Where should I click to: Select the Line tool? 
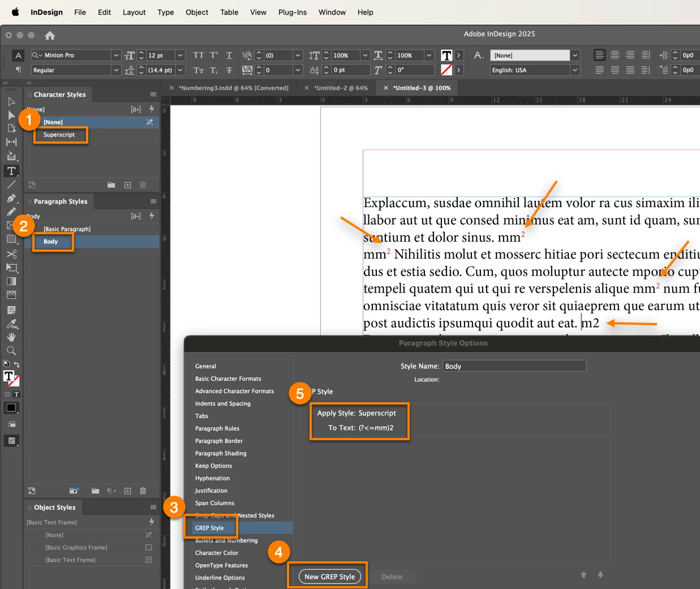click(11, 185)
